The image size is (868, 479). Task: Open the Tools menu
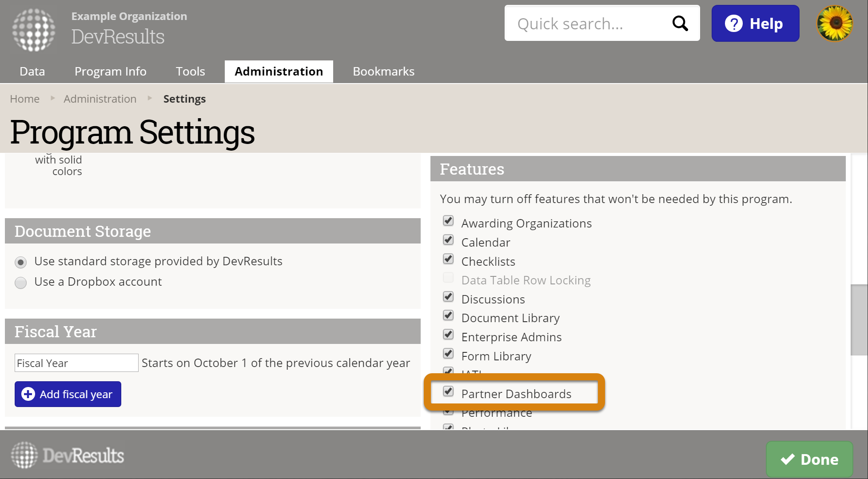click(x=191, y=72)
